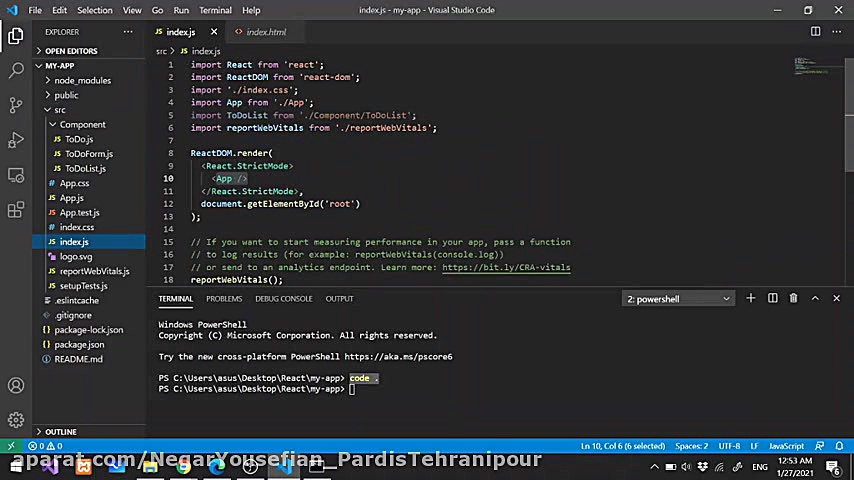This screenshot has height=480, width=854.
Task: Add a new terminal with plus icon
Action: coord(751,298)
